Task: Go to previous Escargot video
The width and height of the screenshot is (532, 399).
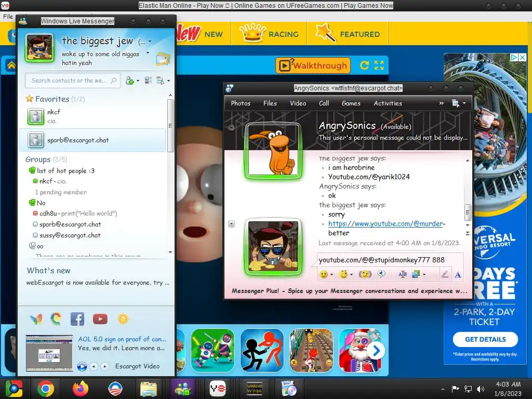Action: coord(94,366)
